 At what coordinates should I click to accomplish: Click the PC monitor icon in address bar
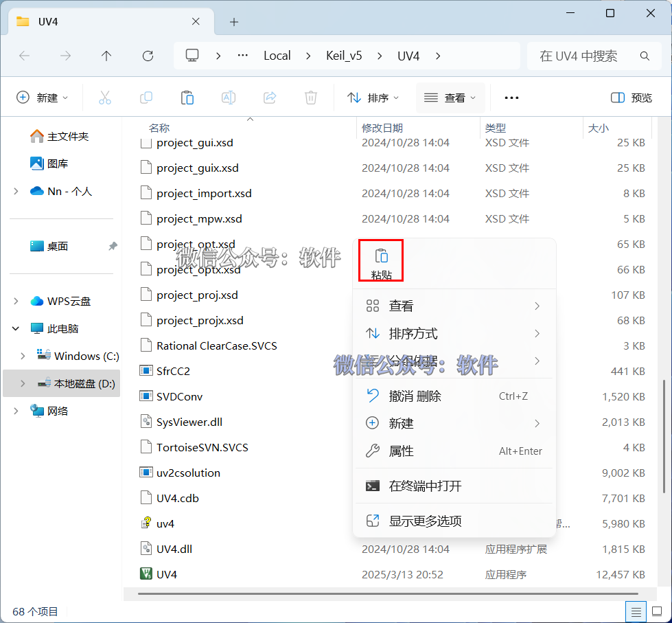tap(192, 56)
